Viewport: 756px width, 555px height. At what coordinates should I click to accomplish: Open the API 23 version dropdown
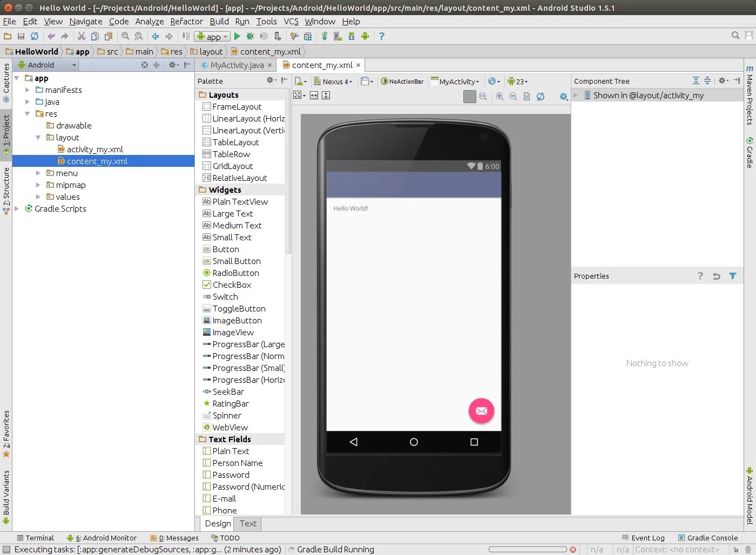517,82
